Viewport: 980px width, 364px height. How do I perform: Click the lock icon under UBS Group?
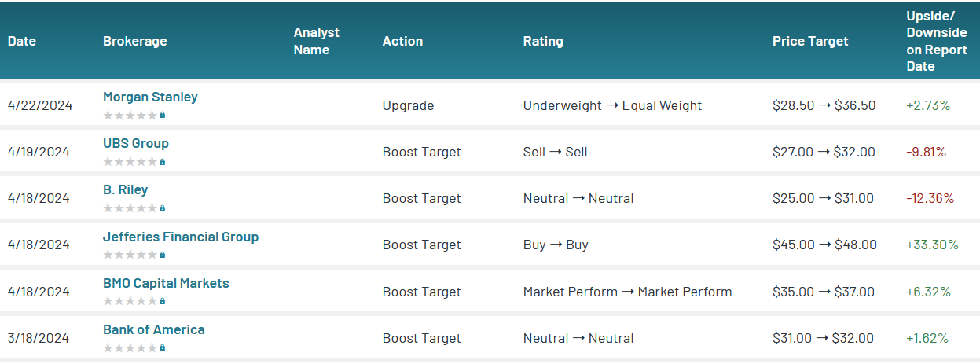click(162, 162)
